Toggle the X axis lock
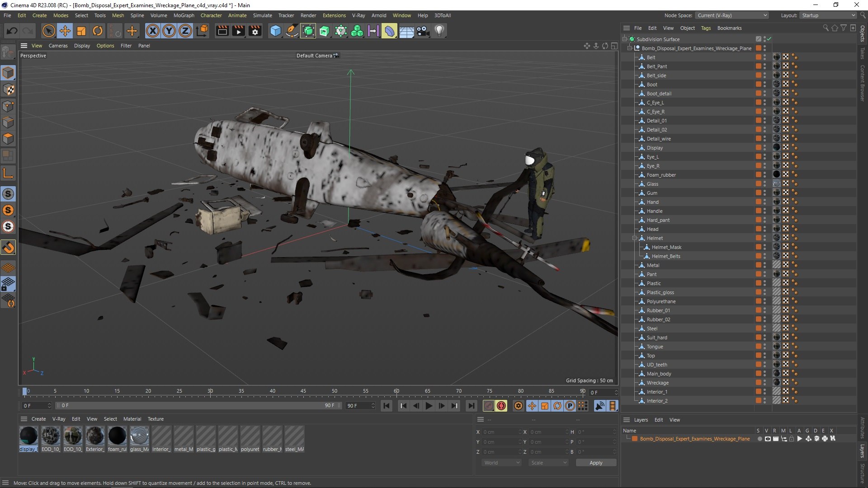The image size is (868, 488). [153, 31]
